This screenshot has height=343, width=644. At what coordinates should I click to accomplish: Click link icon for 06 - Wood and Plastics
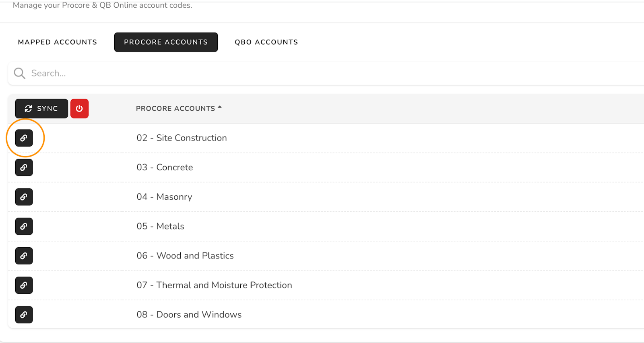pyautogui.click(x=24, y=256)
